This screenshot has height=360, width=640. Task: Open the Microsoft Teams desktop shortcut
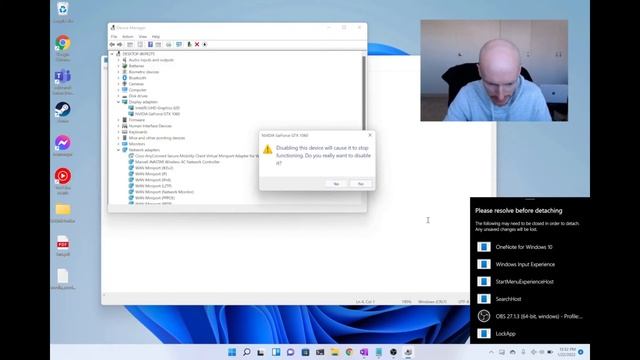coord(63,81)
